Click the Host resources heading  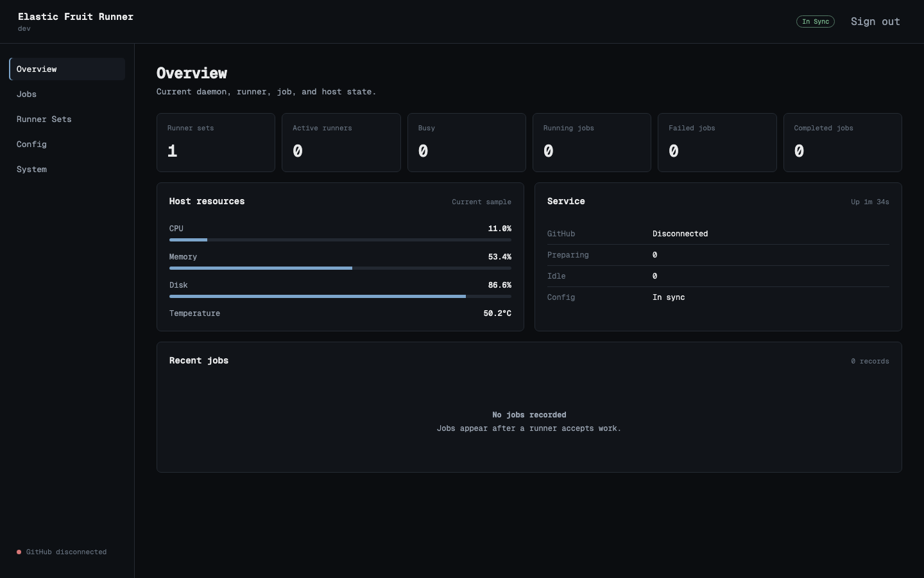(207, 201)
